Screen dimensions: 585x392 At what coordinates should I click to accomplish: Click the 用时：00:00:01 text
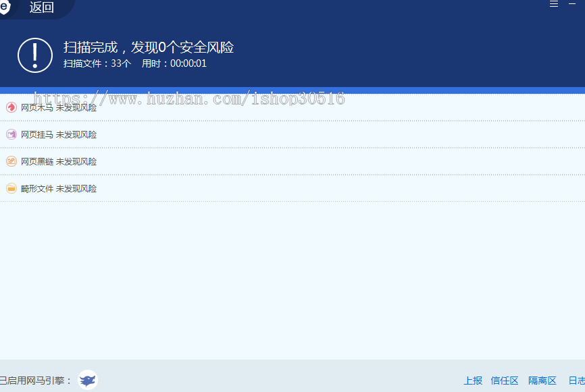[x=174, y=63]
